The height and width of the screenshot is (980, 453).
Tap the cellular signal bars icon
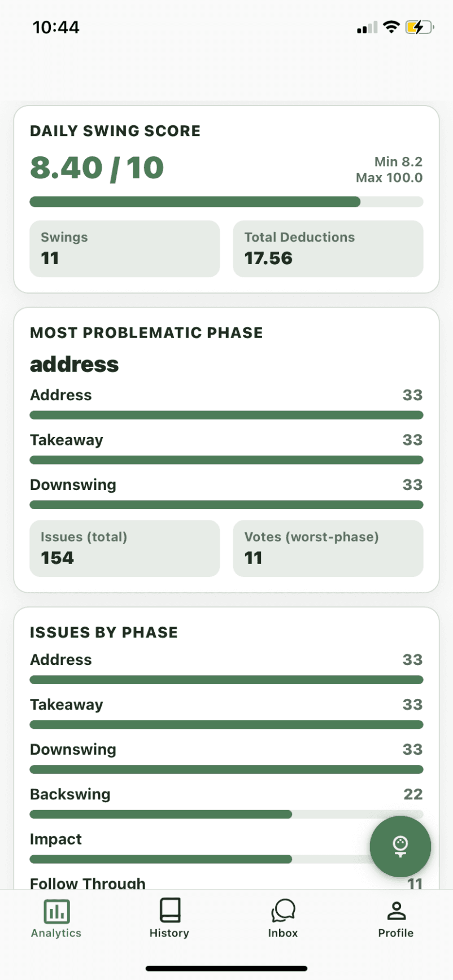click(366, 27)
